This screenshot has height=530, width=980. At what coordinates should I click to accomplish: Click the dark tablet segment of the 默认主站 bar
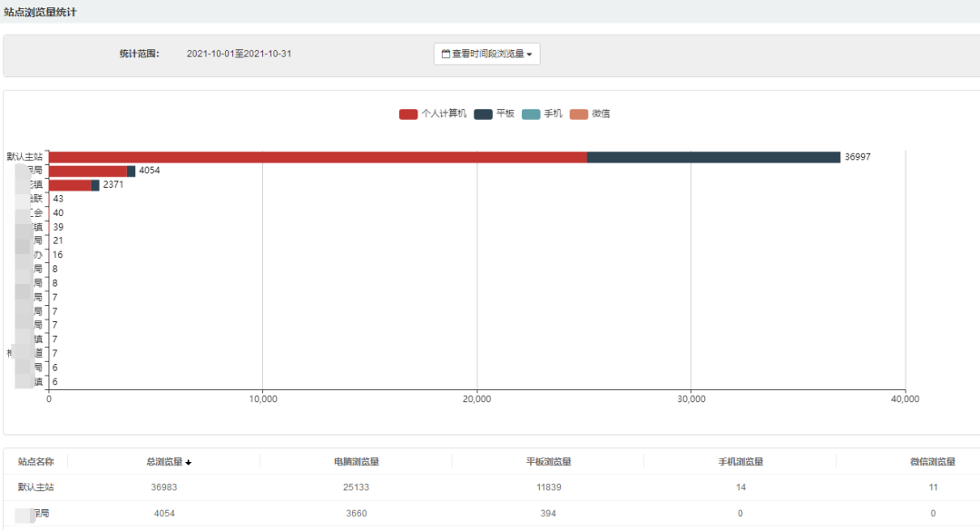[713, 157]
